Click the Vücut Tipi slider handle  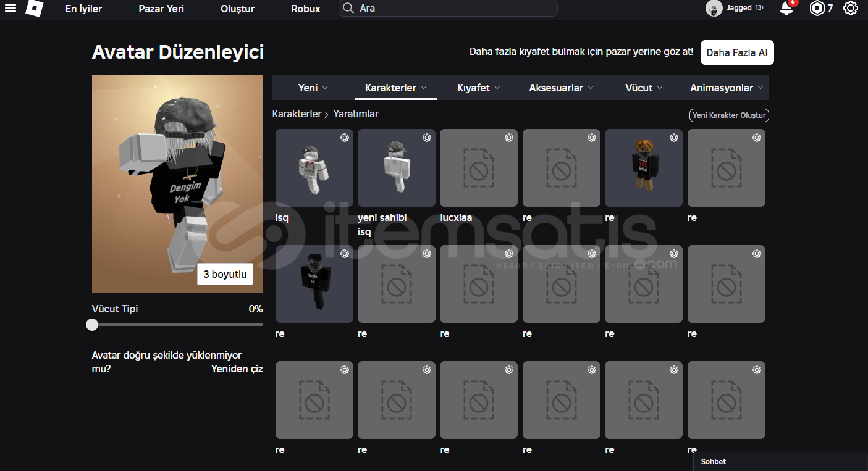[92, 325]
